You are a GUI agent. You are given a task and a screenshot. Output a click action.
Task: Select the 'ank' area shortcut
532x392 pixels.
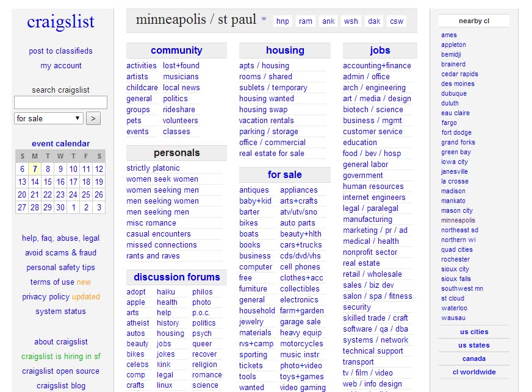[328, 21]
